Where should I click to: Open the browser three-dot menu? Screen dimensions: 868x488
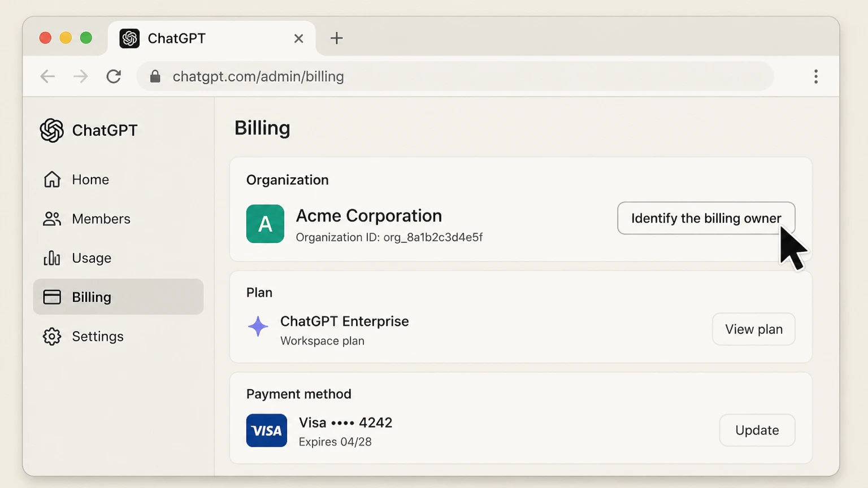click(816, 76)
